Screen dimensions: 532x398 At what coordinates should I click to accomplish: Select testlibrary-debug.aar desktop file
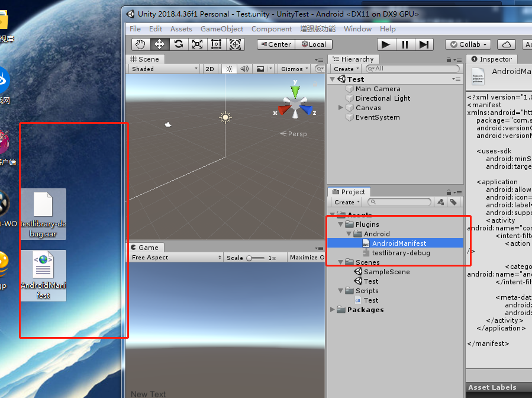43,214
